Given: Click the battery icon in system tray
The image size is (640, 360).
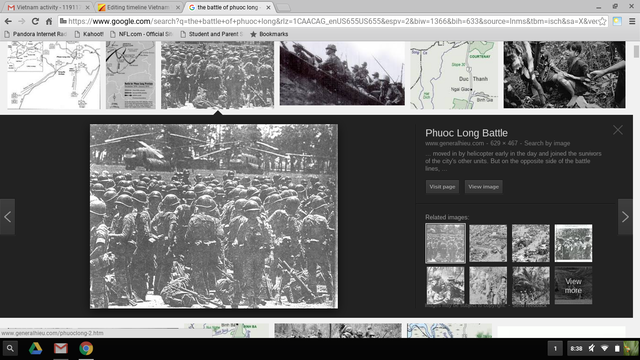Looking at the screenshot, I should (x=617, y=349).
